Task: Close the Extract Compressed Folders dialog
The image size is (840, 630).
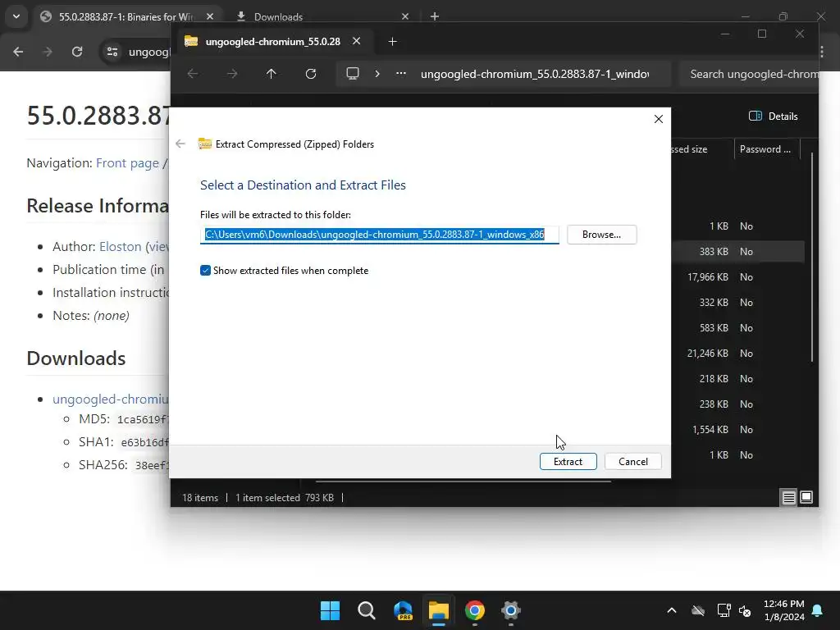Action: (x=659, y=119)
